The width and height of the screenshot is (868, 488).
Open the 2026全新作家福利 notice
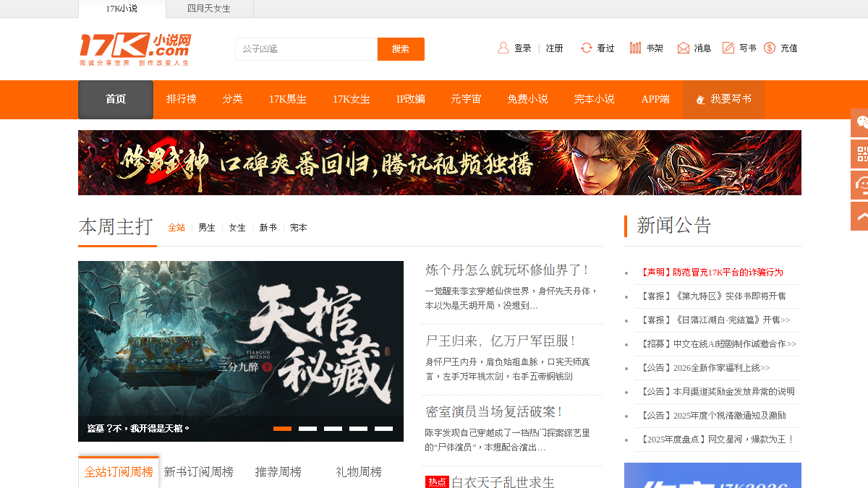point(704,368)
